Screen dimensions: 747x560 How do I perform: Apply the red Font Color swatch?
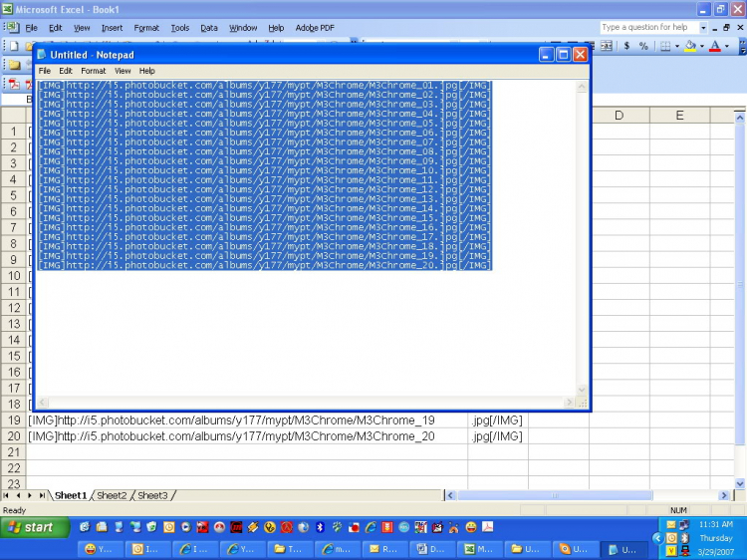tap(715, 46)
